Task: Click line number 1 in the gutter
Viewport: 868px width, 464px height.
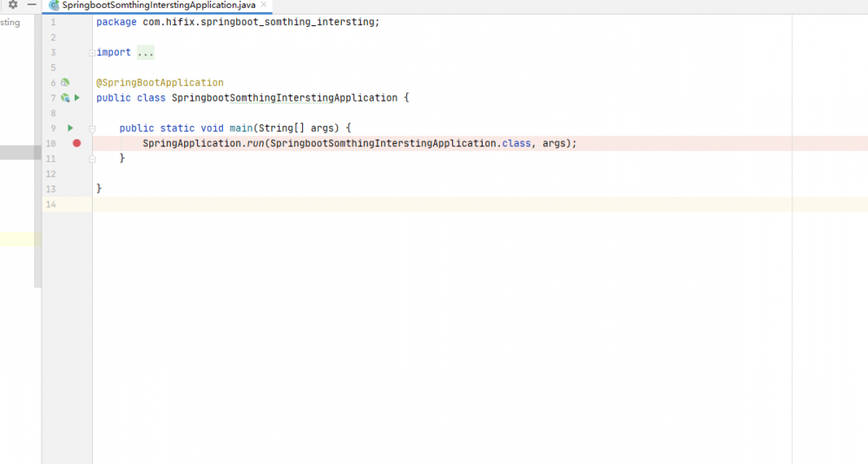Action: click(x=53, y=23)
